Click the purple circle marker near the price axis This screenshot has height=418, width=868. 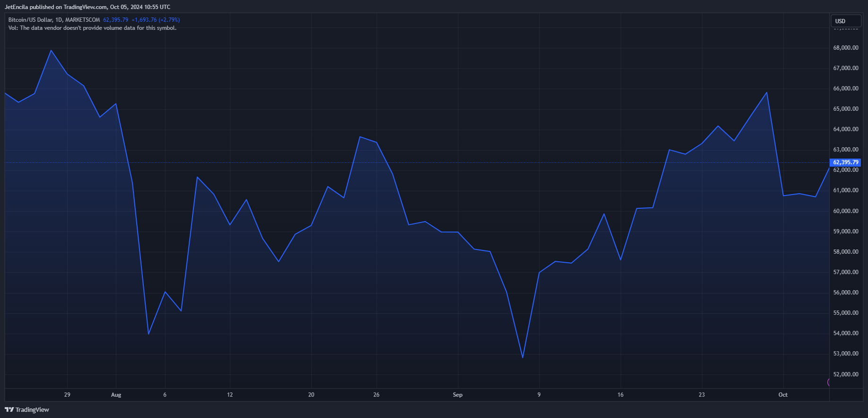pyautogui.click(x=829, y=382)
